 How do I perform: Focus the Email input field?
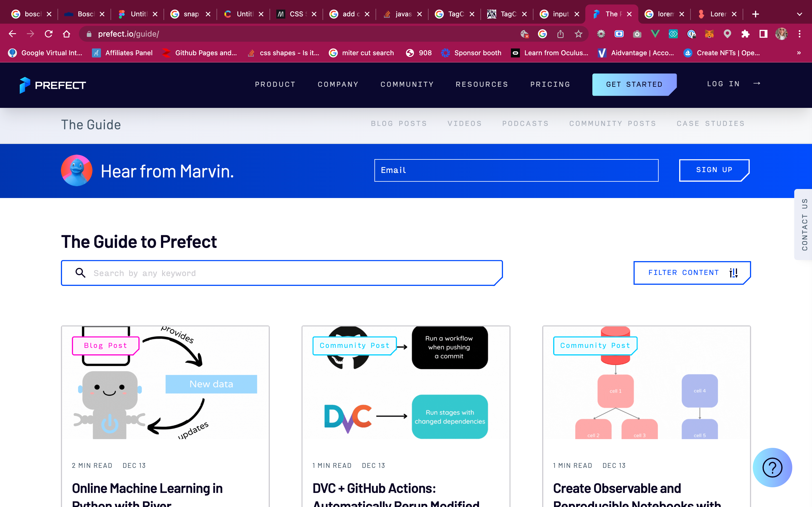[516, 170]
